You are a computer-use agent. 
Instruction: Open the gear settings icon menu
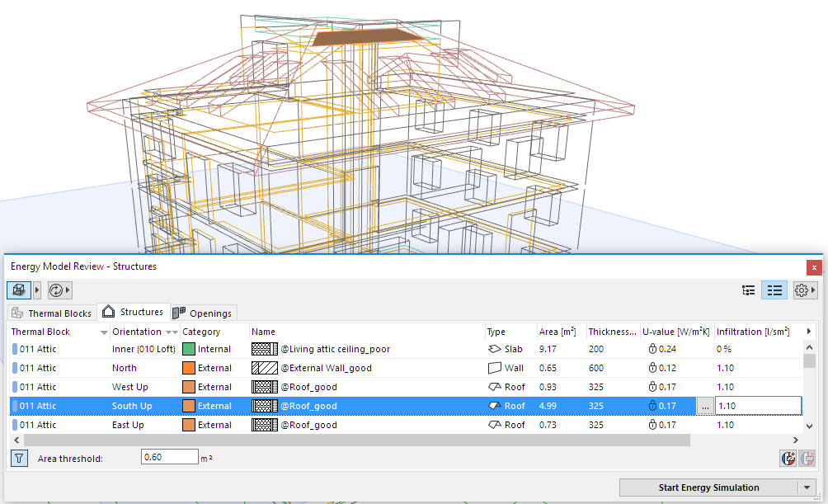click(801, 290)
